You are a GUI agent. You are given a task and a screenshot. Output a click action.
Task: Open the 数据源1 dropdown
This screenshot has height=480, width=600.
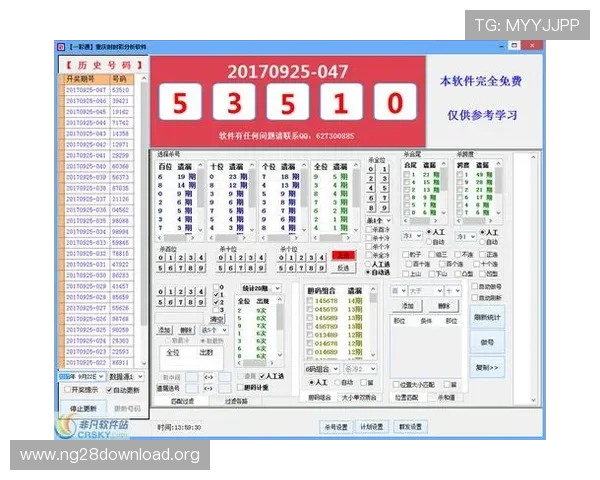coord(129,376)
